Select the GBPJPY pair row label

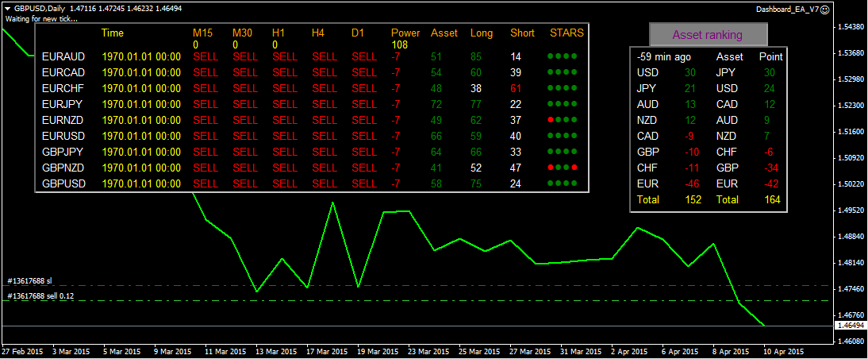pyautogui.click(x=63, y=152)
